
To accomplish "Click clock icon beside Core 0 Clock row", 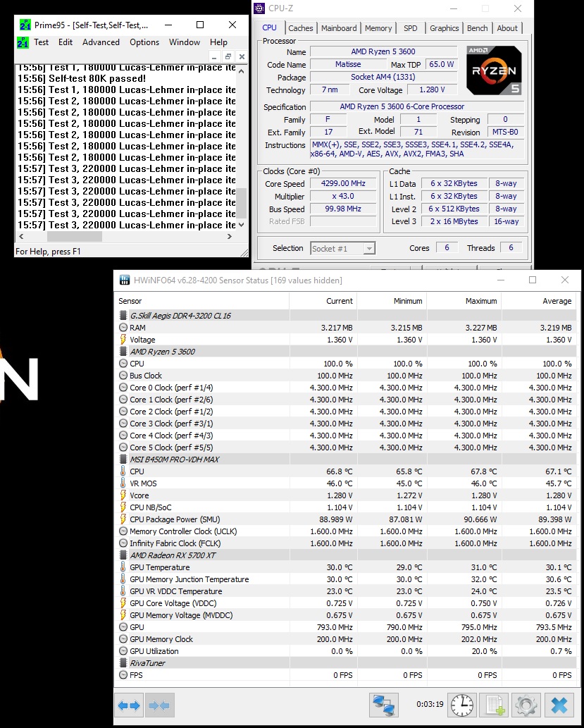I will 123,388.
